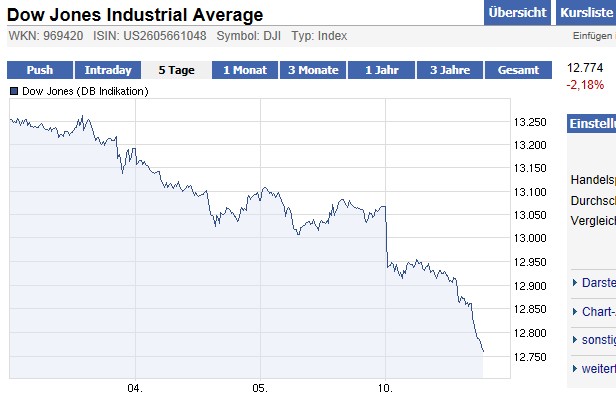Screen dimensions: 616x402
Task: Click the Einstellungen panel header
Action: coord(591,124)
